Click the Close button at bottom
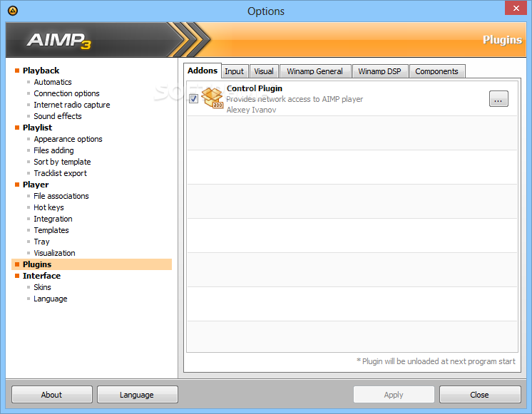The height and width of the screenshot is (414, 532). (x=480, y=394)
